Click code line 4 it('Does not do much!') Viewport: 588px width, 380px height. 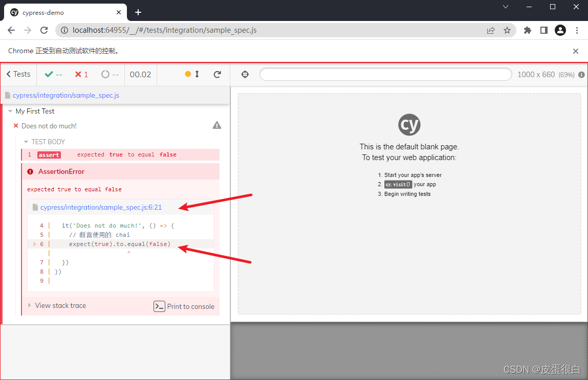tap(118, 226)
